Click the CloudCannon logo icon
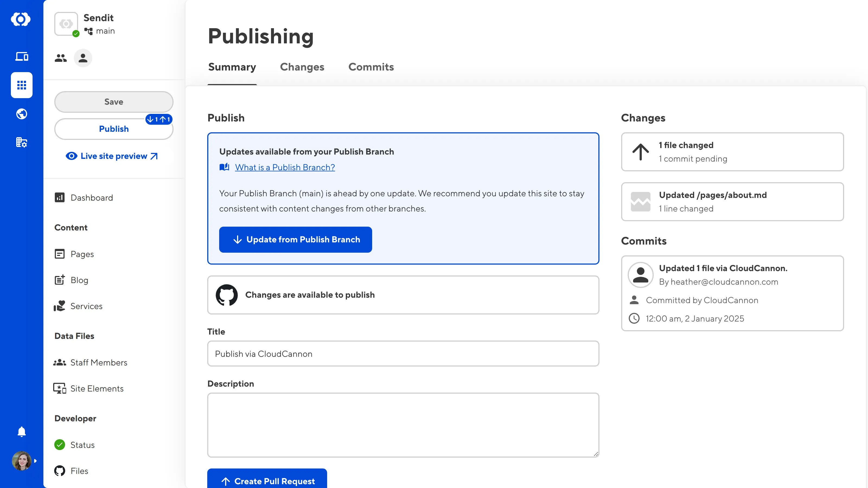 pyautogui.click(x=21, y=19)
